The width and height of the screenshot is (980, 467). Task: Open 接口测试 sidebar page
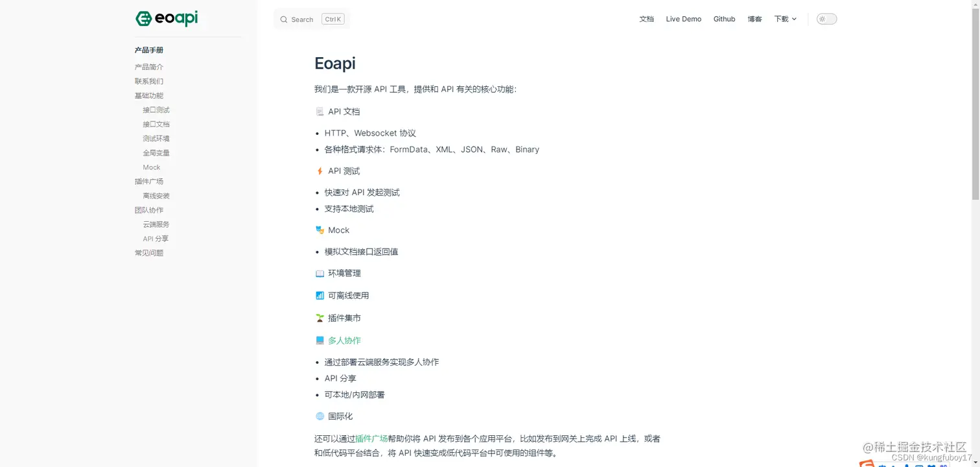156,110
